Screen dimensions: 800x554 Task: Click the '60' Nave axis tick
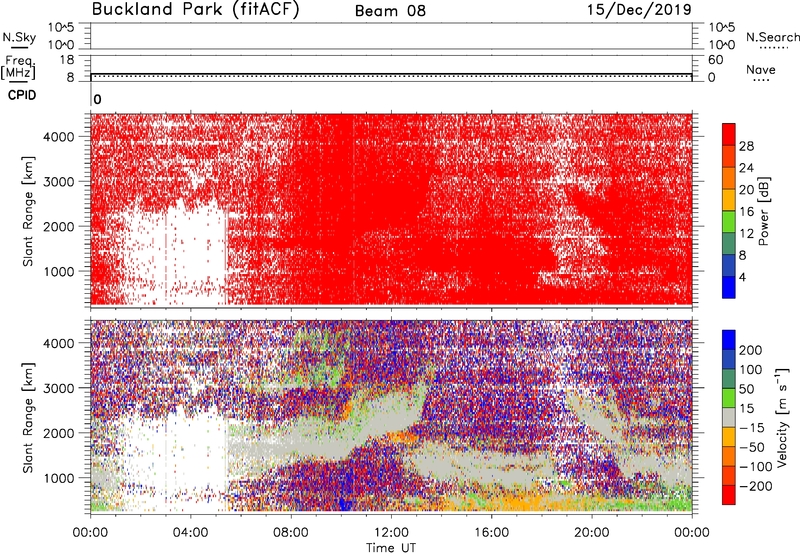tap(715, 60)
